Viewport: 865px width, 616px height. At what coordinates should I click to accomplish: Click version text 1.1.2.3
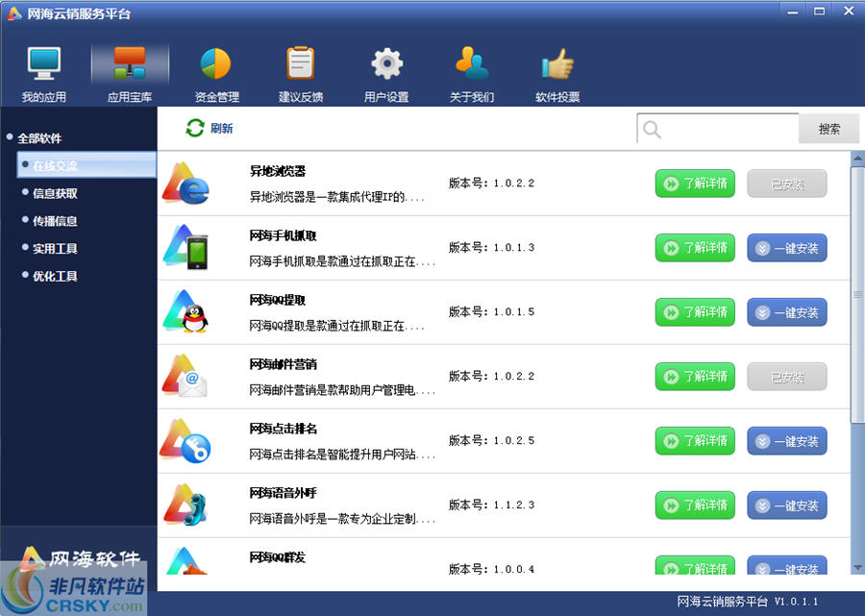(x=513, y=505)
